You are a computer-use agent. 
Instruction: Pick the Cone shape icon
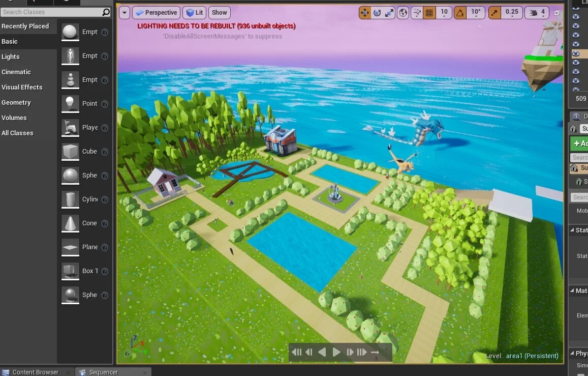pos(70,223)
